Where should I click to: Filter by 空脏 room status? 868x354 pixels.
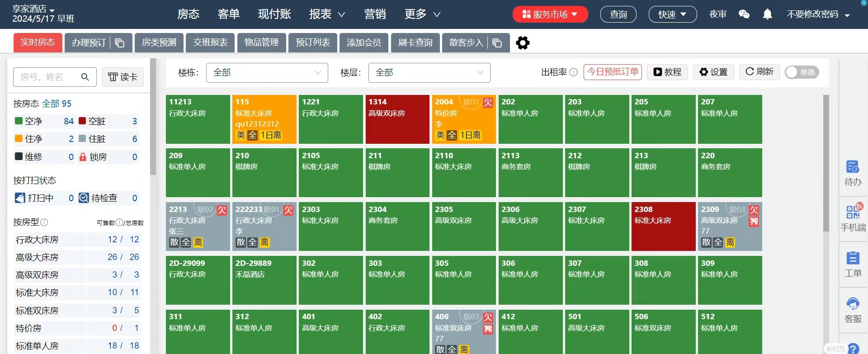click(x=108, y=121)
